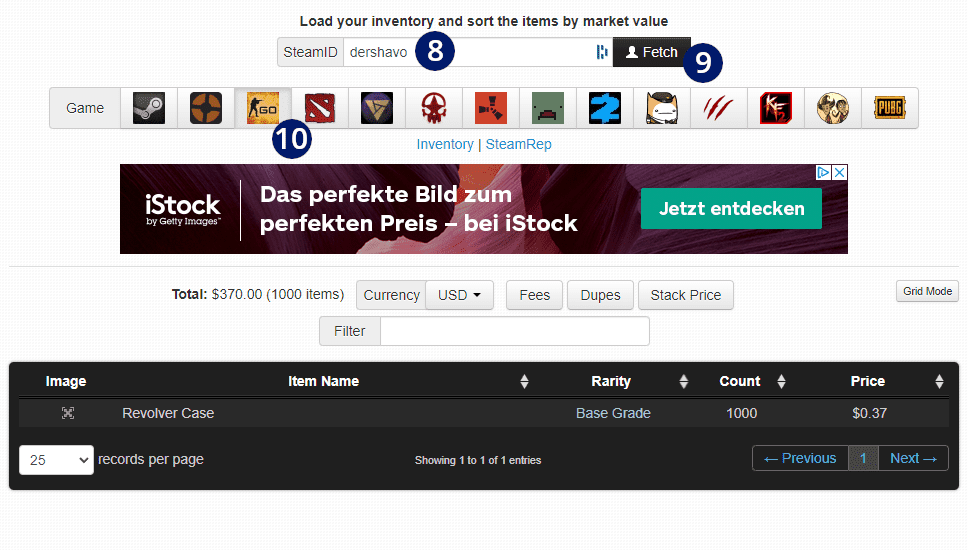Select the Unturned green face icon

click(x=548, y=108)
